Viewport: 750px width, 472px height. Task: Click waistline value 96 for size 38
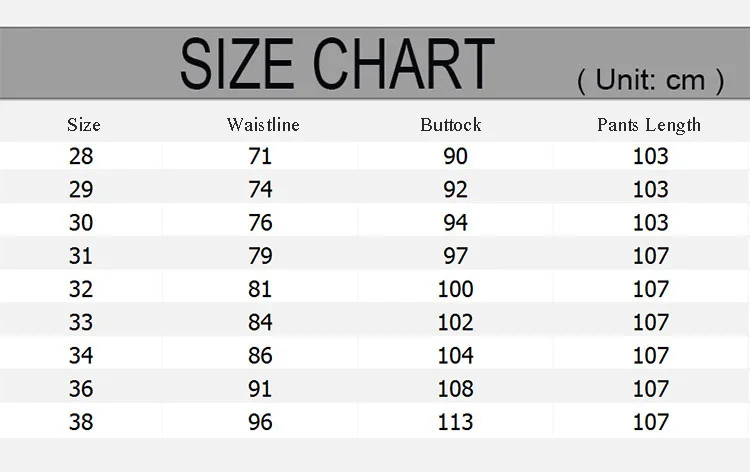pyautogui.click(x=260, y=422)
